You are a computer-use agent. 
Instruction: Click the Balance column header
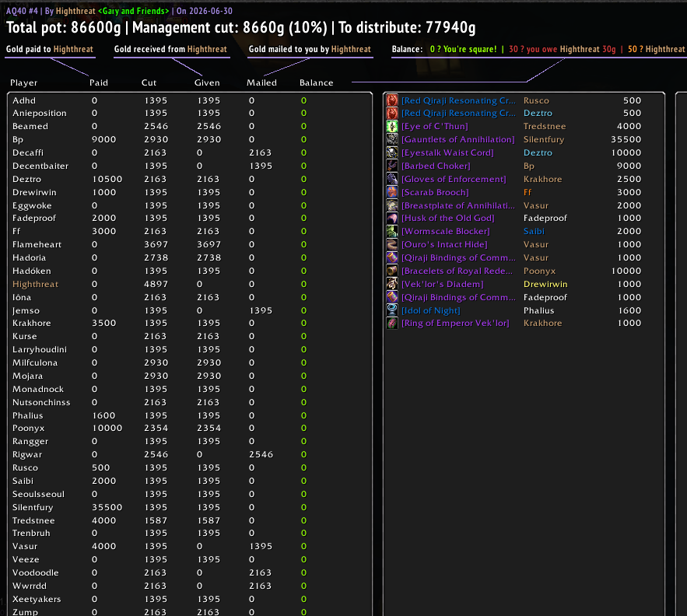click(x=317, y=82)
